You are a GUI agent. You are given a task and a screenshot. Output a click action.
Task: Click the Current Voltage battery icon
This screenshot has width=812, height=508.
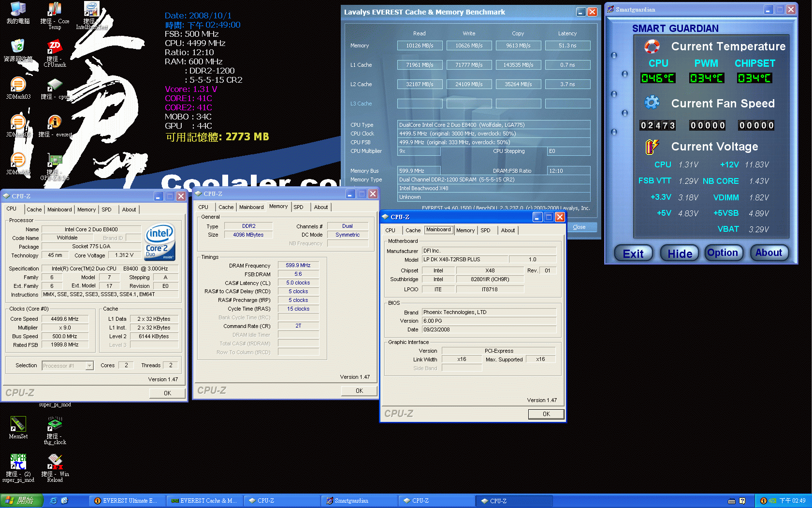pyautogui.click(x=652, y=146)
